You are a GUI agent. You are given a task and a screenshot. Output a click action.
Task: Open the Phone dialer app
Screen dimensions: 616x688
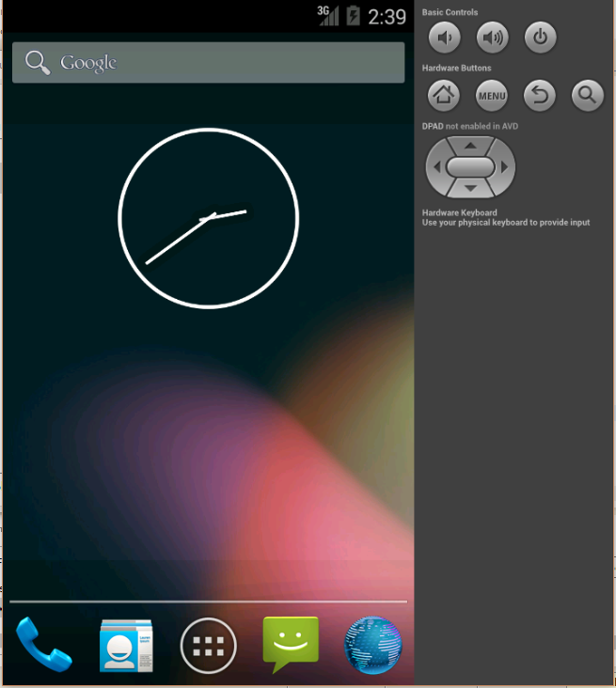pos(43,644)
